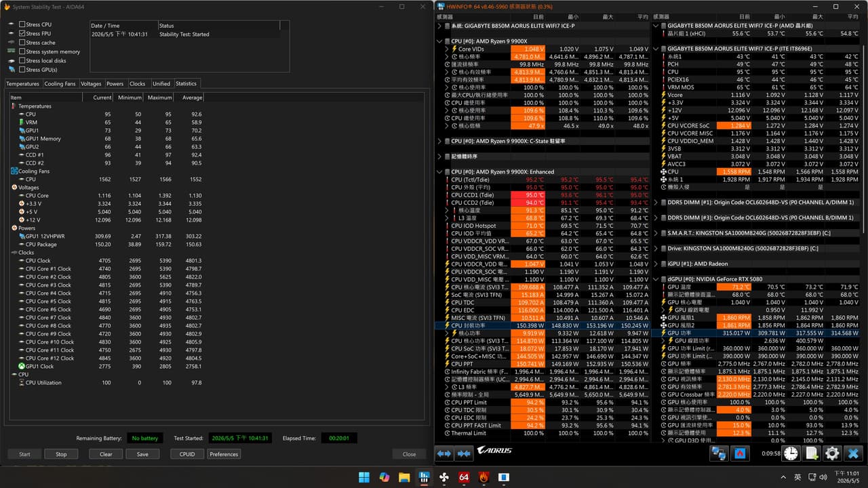
Task: Enable Stress local disks checkbox
Action: pos(22,60)
